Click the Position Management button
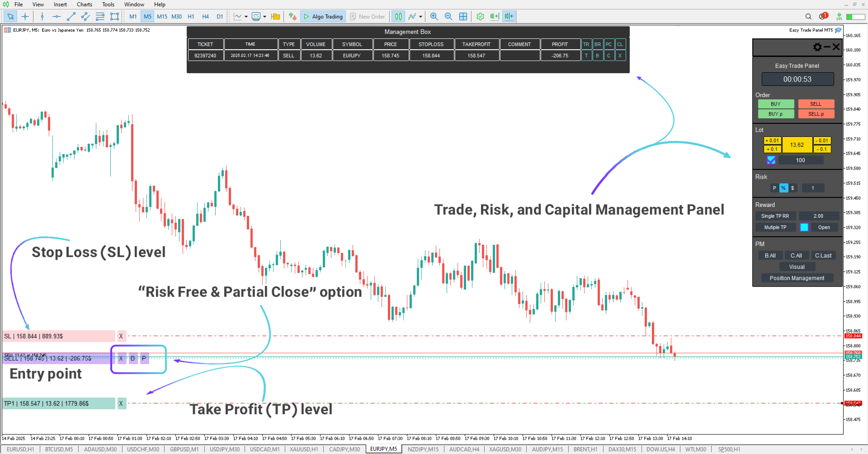The width and height of the screenshot is (868, 454). tap(797, 278)
